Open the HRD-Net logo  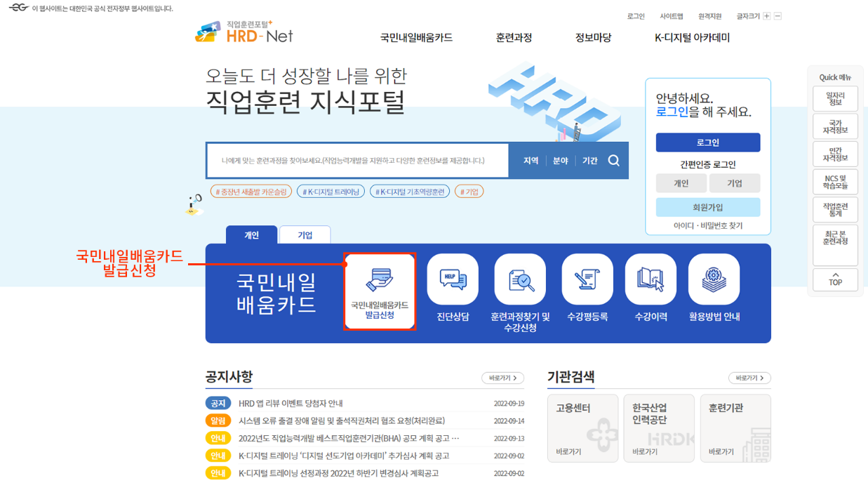(243, 32)
